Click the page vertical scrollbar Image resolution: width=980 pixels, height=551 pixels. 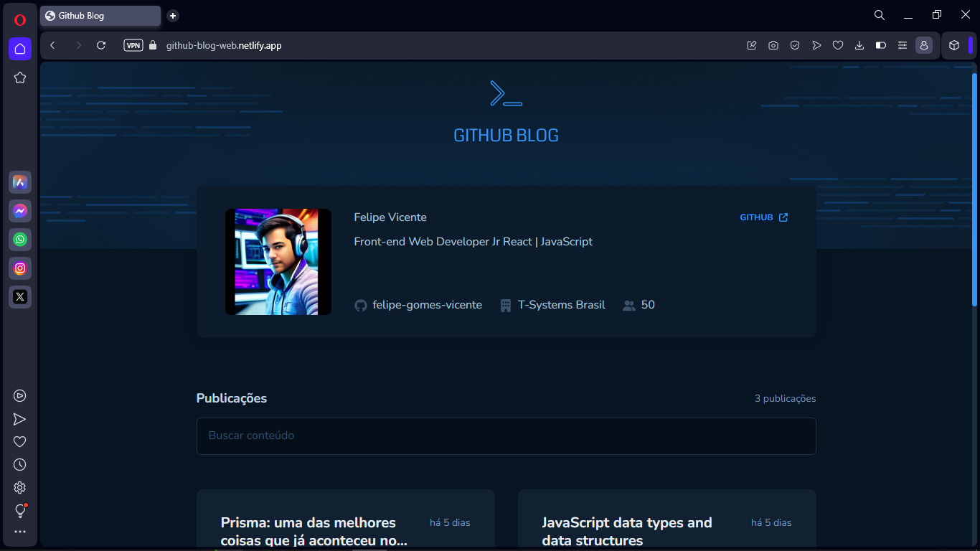pos(974,189)
